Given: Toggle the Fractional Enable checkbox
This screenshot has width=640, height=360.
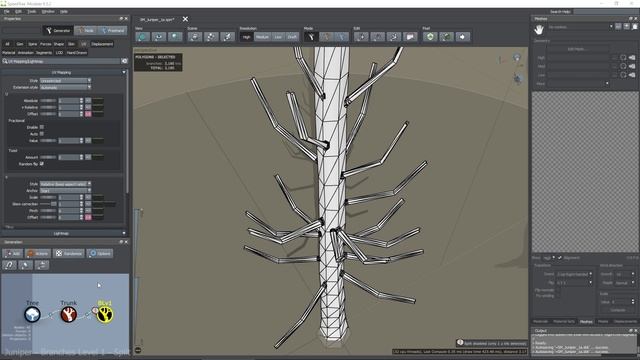Looking at the screenshot, I should point(42,127).
